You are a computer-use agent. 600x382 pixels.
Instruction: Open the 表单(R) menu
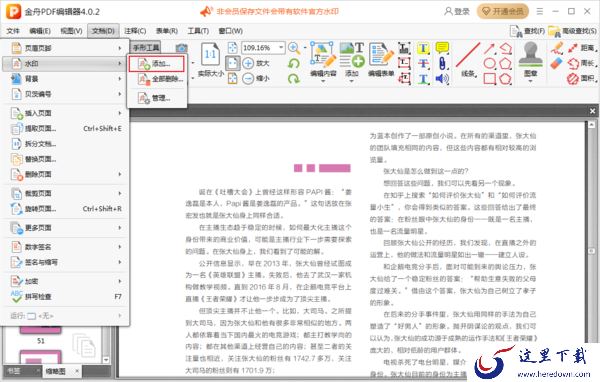tap(166, 31)
